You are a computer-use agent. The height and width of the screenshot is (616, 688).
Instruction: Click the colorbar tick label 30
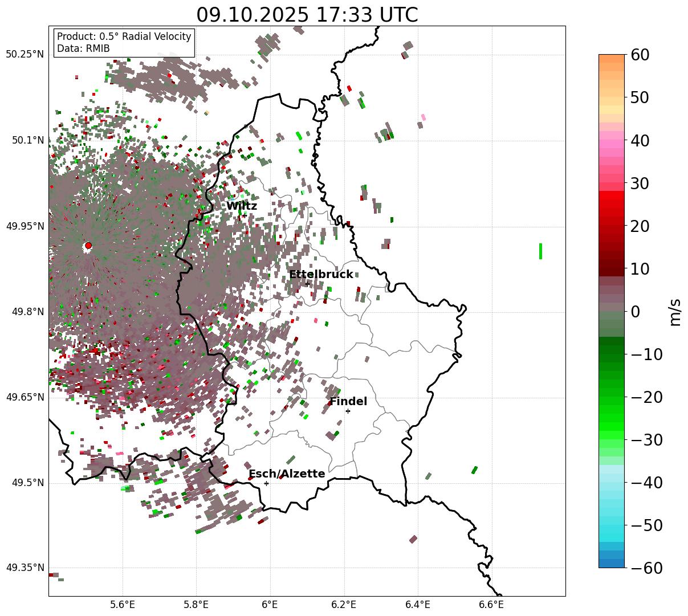click(x=639, y=183)
